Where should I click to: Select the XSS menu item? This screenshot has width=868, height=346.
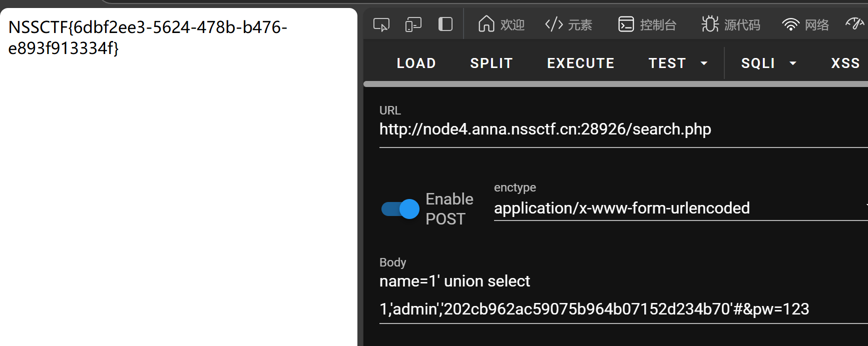[845, 63]
